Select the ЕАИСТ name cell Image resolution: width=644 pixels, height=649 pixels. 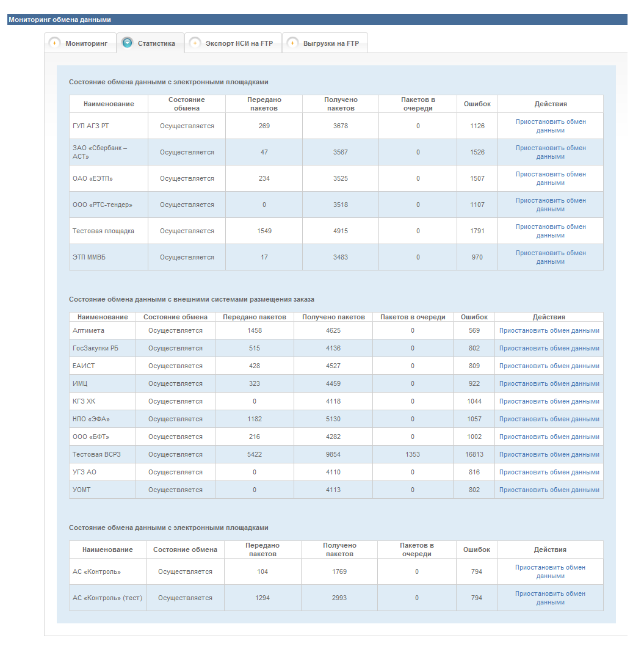tap(102, 366)
